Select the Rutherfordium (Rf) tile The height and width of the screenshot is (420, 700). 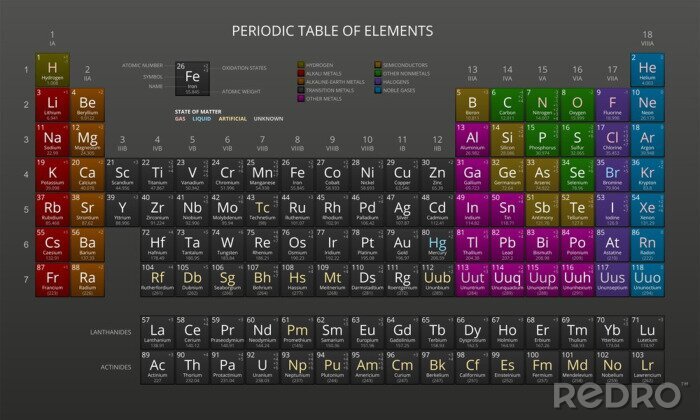point(157,280)
